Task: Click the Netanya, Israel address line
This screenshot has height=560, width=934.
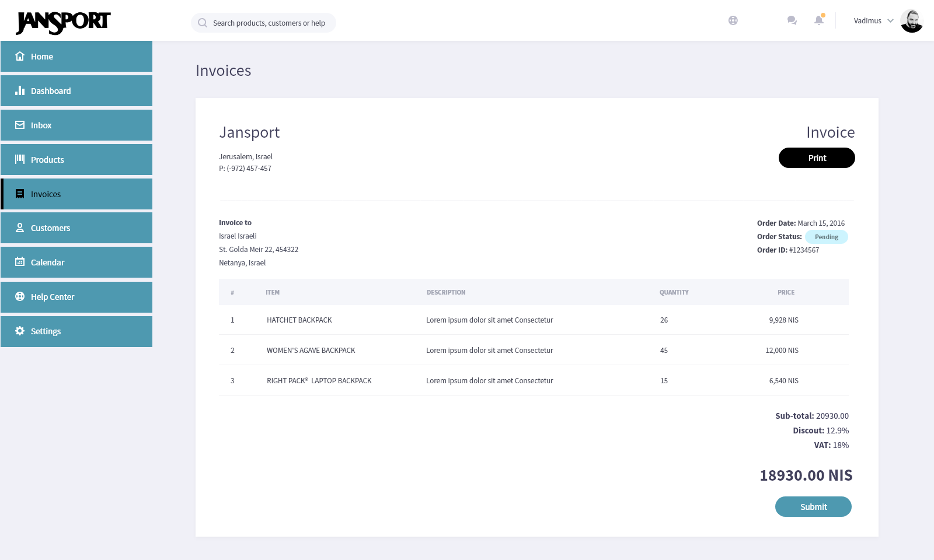Action: coord(242,262)
